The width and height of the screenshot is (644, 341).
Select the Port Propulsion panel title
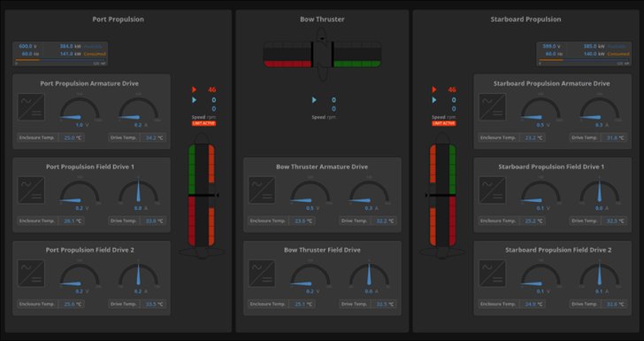point(119,19)
